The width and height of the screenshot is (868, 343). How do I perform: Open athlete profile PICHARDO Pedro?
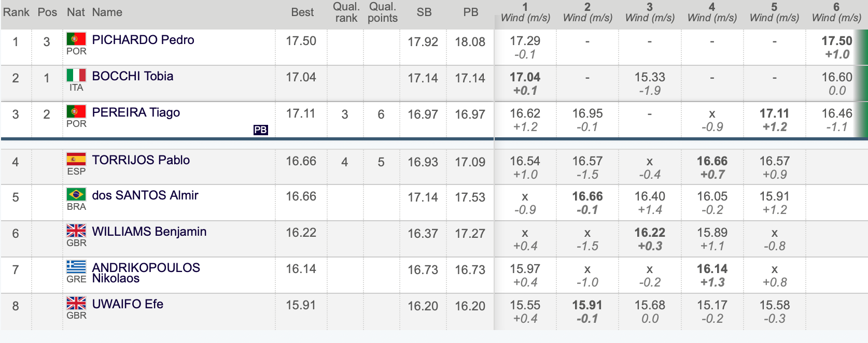click(143, 40)
